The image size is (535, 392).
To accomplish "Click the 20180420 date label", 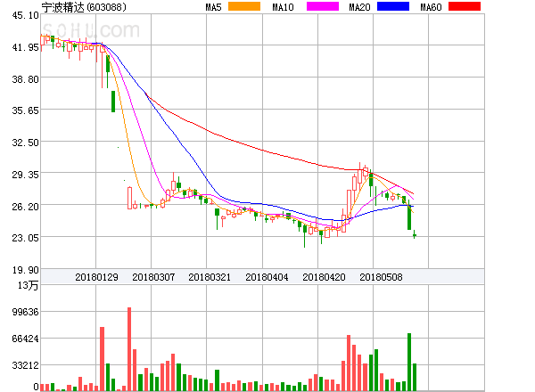I will tap(324, 277).
